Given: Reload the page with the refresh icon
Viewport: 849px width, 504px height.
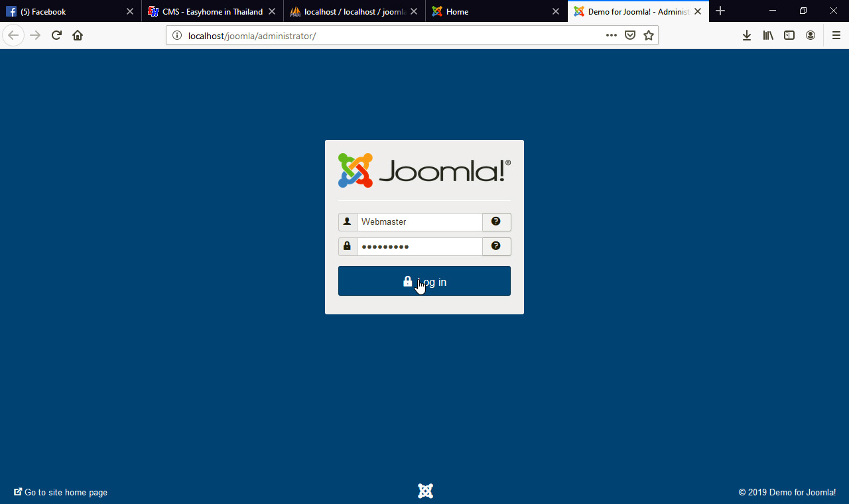Looking at the screenshot, I should [x=56, y=35].
